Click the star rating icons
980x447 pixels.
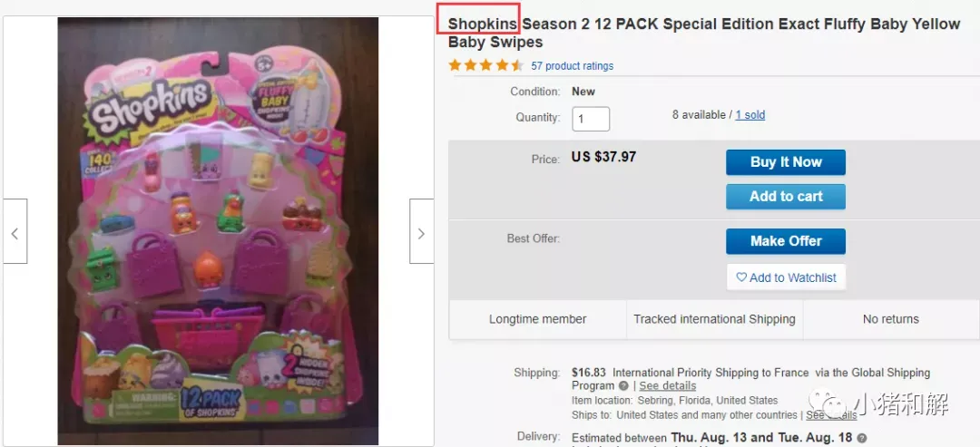[x=486, y=65]
